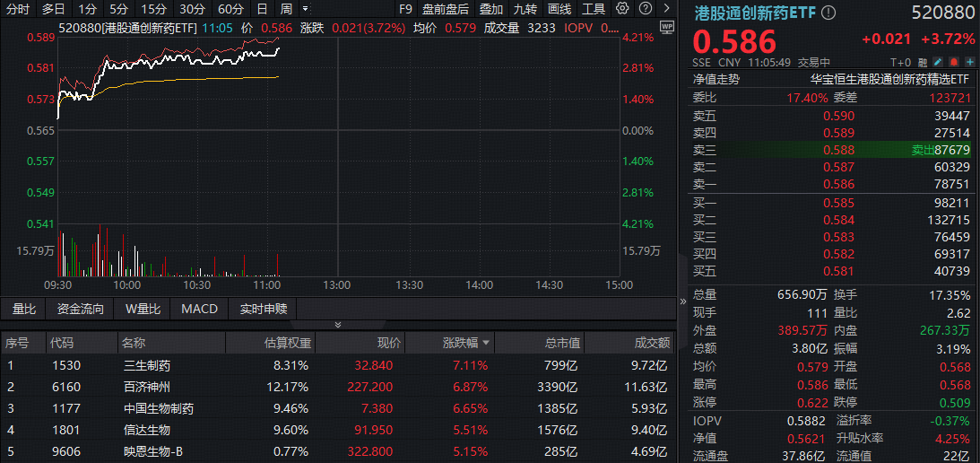Click the 融 margin badge icon
Viewport: 980px width, 463px height.
[x=922, y=63]
